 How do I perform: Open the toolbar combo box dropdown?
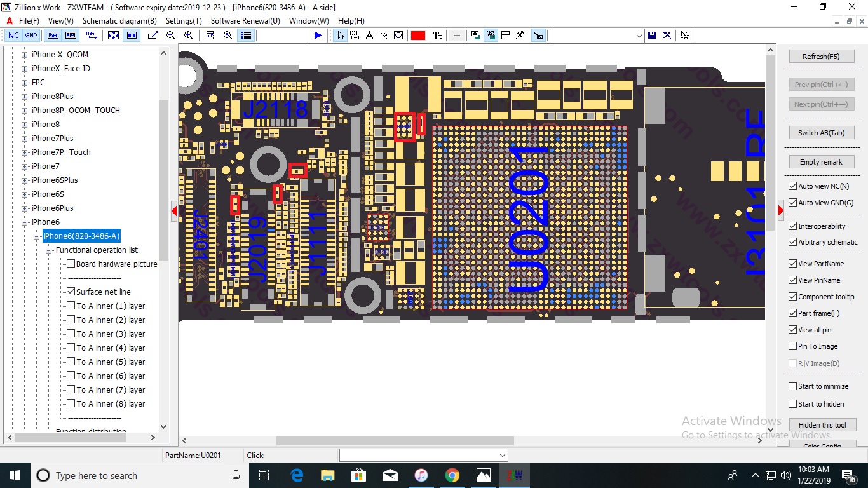tap(639, 36)
